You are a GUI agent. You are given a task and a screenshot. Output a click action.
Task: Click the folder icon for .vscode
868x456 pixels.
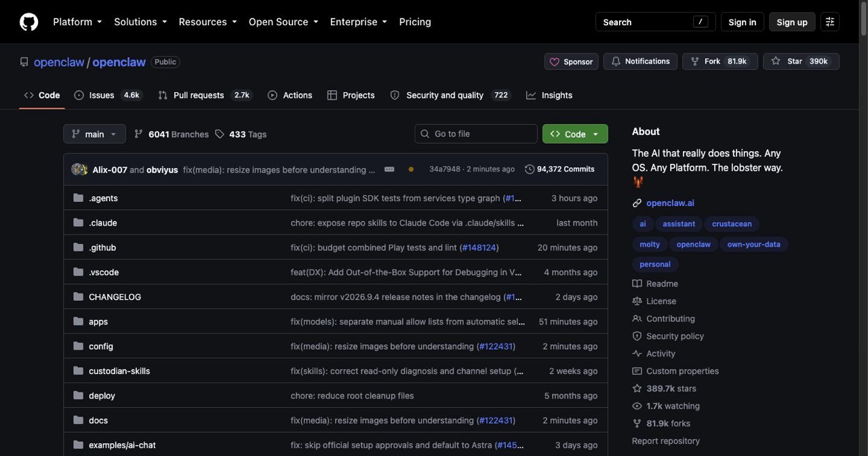[x=78, y=272]
